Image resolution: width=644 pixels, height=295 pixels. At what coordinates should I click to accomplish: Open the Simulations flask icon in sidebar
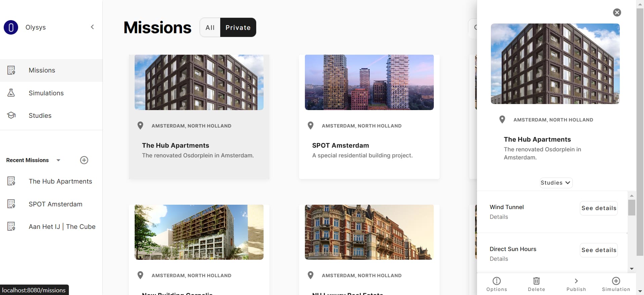(x=11, y=93)
